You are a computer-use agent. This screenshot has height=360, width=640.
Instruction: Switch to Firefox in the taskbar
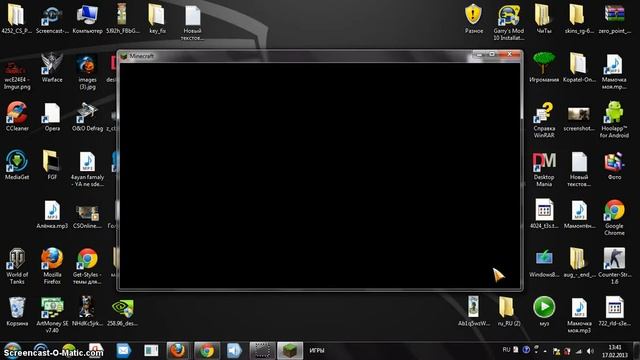[x=177, y=350]
